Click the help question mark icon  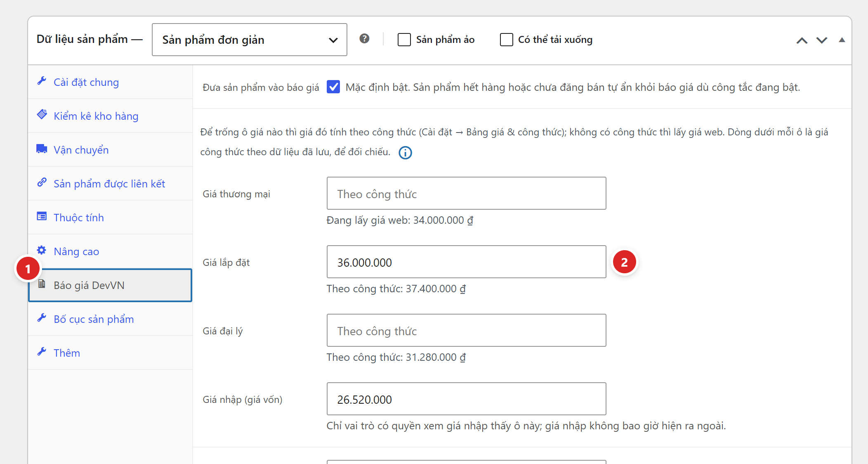[364, 39]
